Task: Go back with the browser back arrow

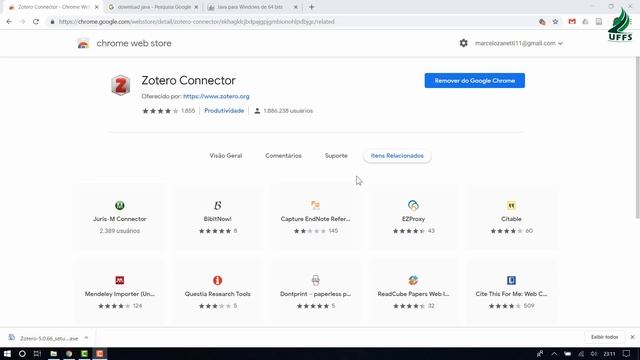Action: (x=9, y=22)
